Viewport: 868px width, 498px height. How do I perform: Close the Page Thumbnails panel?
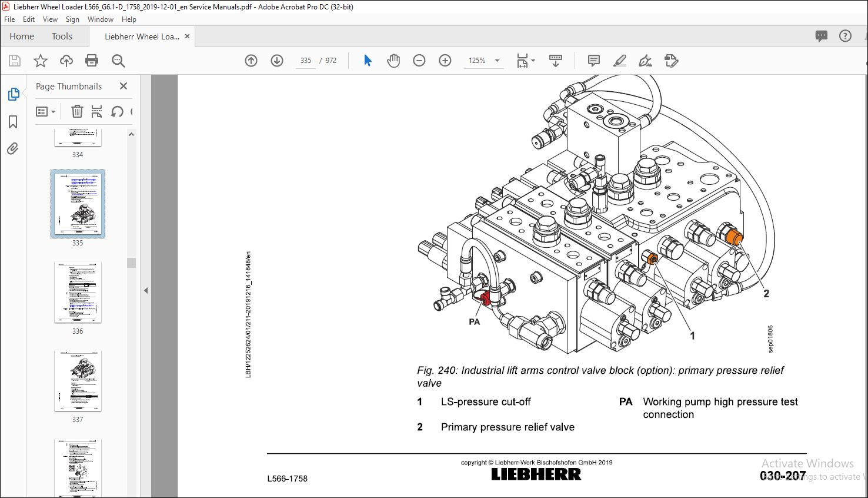[x=123, y=86]
